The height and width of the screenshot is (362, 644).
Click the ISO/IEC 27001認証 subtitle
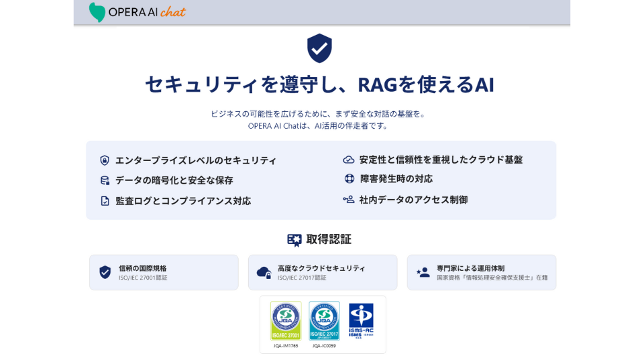point(143,278)
